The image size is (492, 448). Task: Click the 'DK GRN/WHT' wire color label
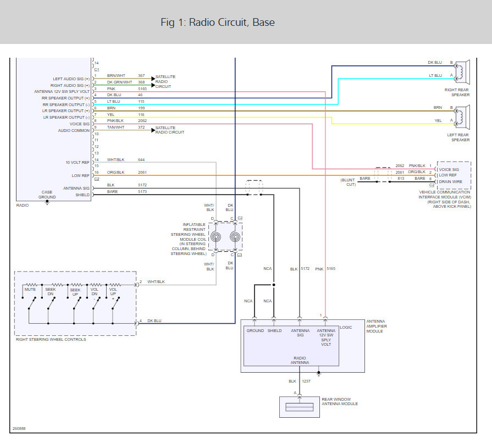119,82
